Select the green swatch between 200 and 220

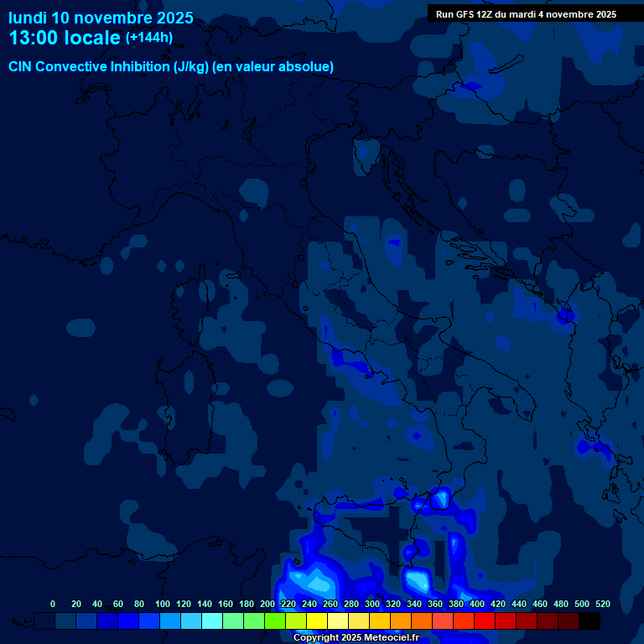[x=275, y=621]
